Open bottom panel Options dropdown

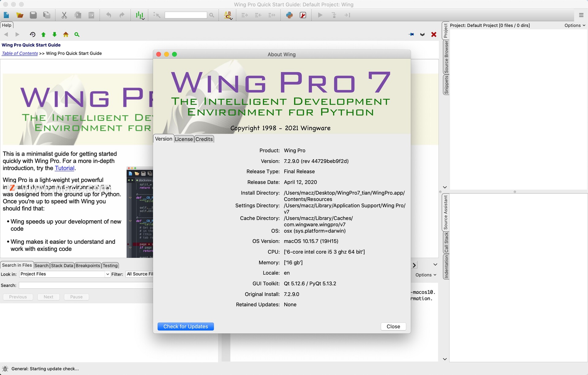[x=426, y=275]
